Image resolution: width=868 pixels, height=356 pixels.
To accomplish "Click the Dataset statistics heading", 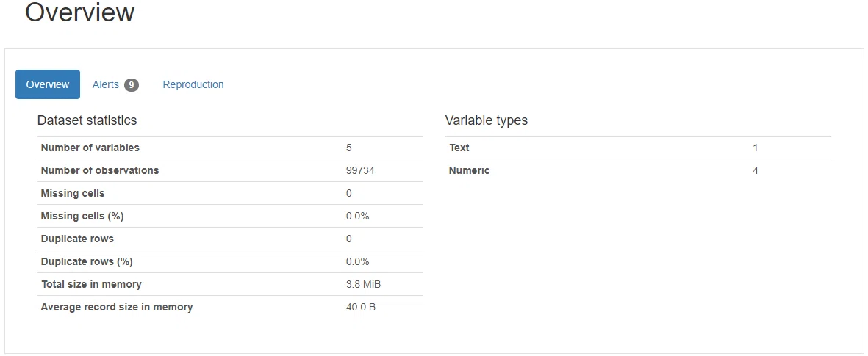I will tap(87, 120).
